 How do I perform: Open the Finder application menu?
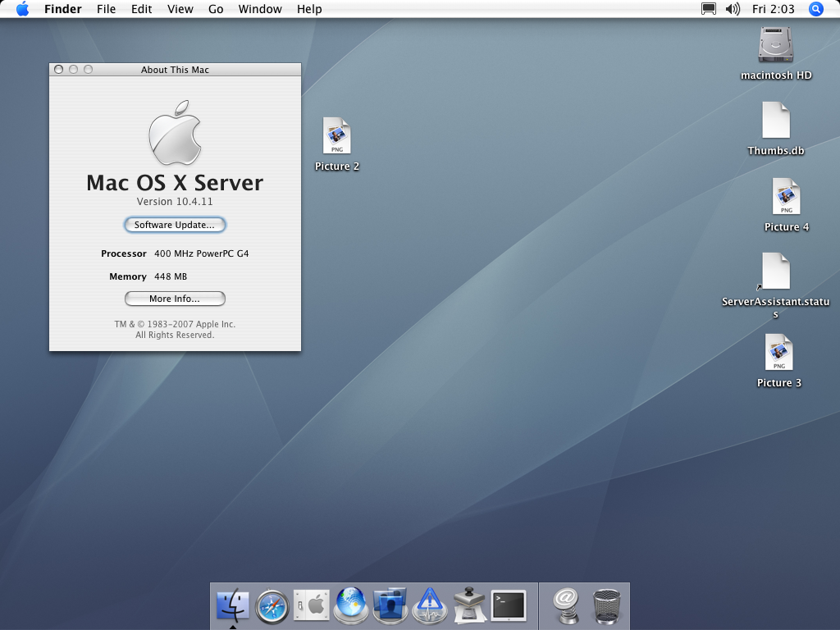(63, 9)
